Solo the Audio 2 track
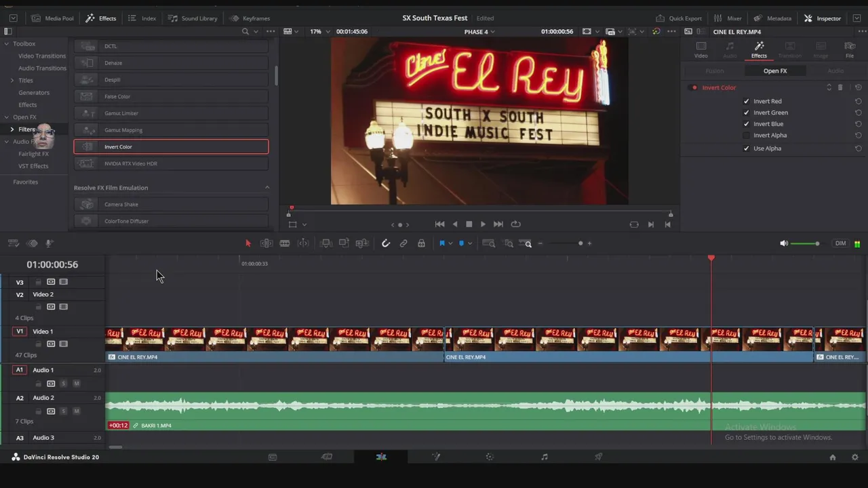 (64, 411)
